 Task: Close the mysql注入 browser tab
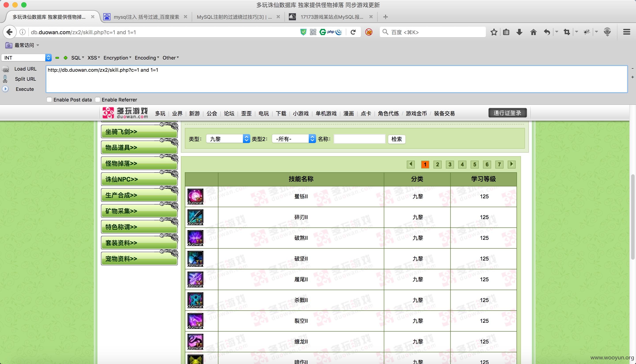185,17
